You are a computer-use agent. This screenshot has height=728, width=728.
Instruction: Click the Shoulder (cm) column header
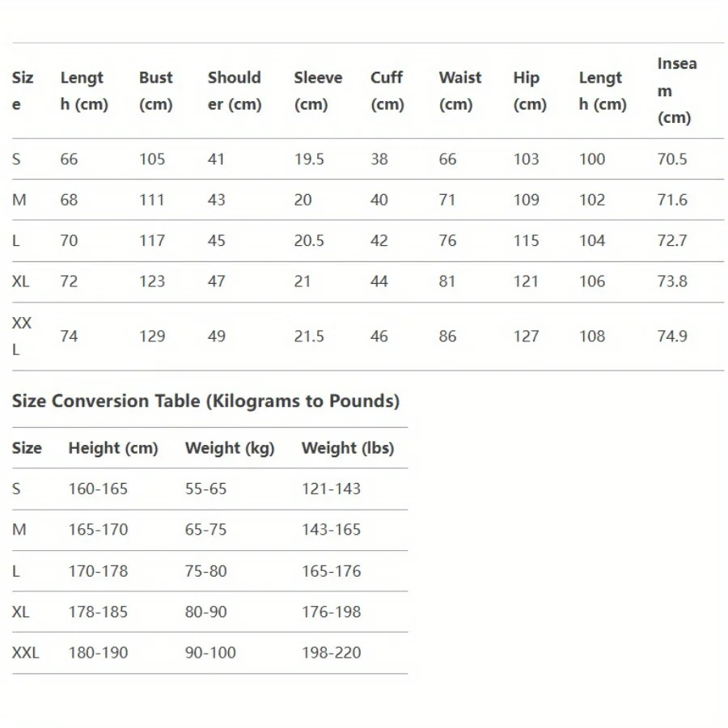pos(234,91)
